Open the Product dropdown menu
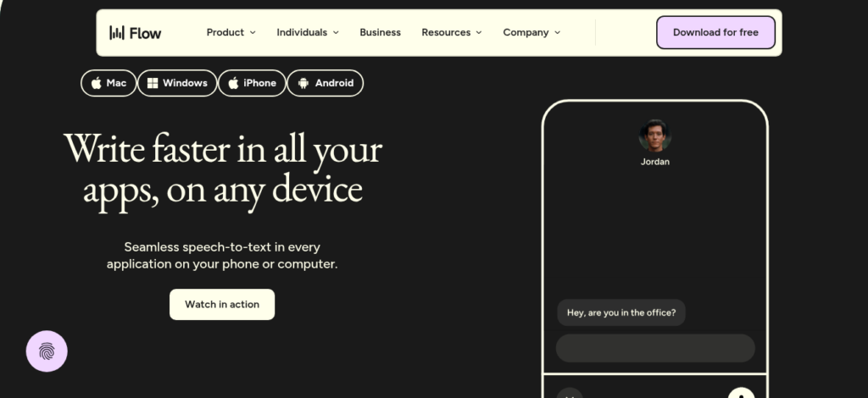The height and width of the screenshot is (398, 868). 231,33
